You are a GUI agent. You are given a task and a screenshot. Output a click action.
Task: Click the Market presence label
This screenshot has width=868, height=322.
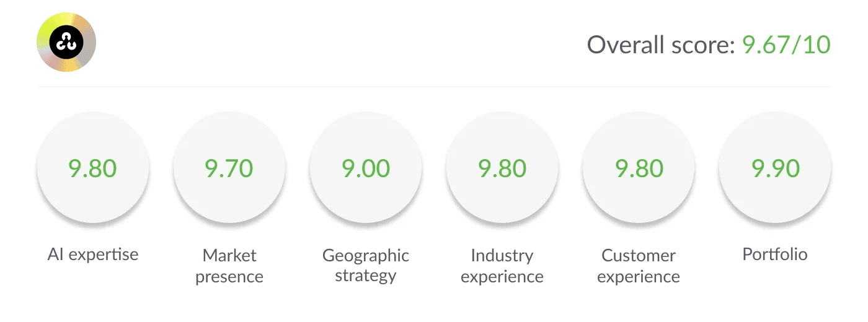(x=229, y=266)
